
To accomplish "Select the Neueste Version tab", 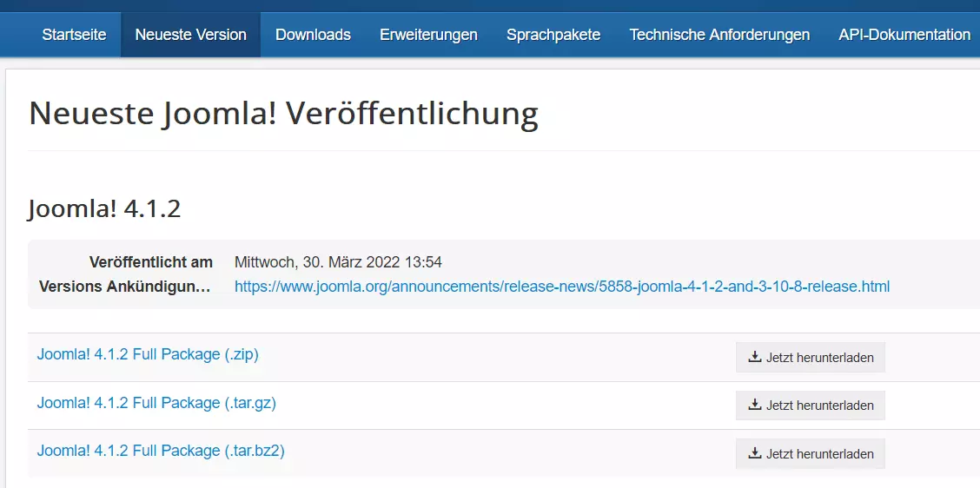I will tap(190, 35).
